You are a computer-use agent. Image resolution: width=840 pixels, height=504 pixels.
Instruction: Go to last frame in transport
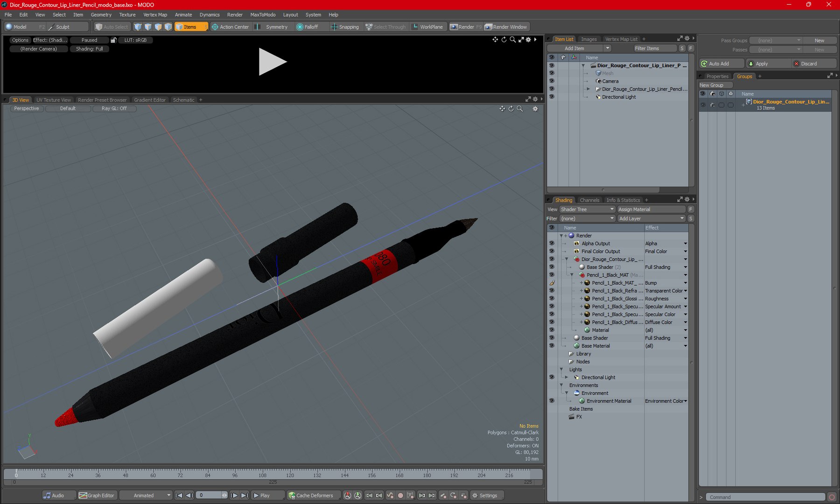pyautogui.click(x=245, y=496)
